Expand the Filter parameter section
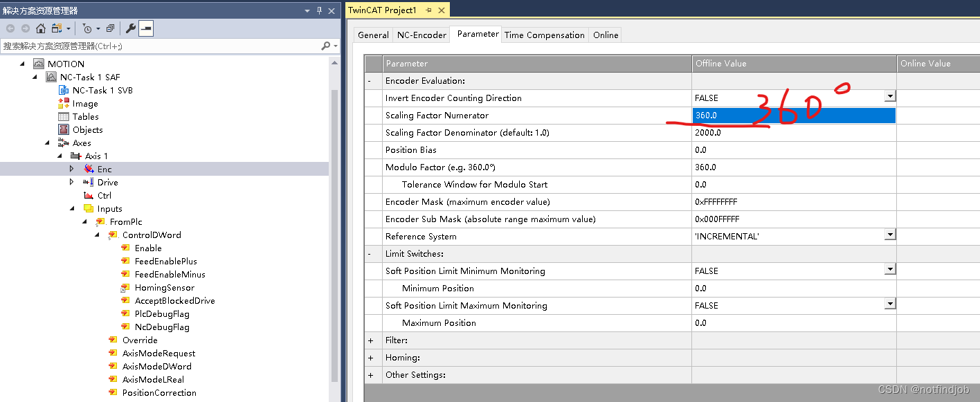The width and height of the screenshot is (980, 402). click(x=371, y=340)
